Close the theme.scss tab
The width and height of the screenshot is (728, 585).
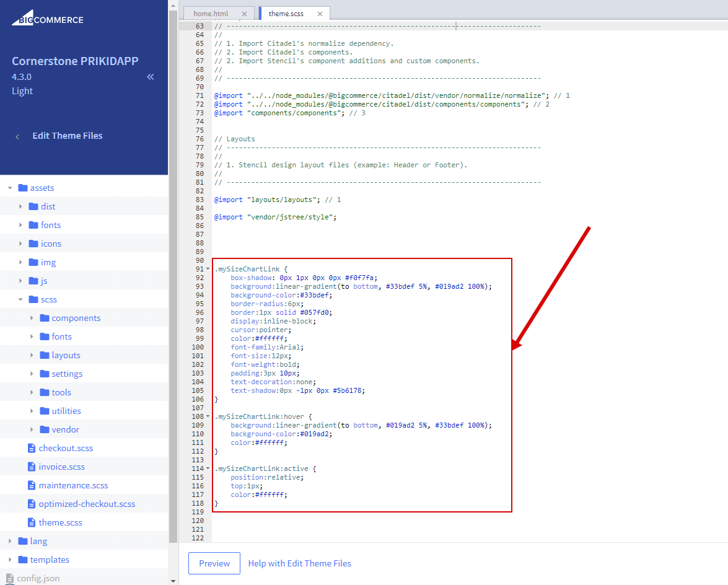click(x=320, y=14)
